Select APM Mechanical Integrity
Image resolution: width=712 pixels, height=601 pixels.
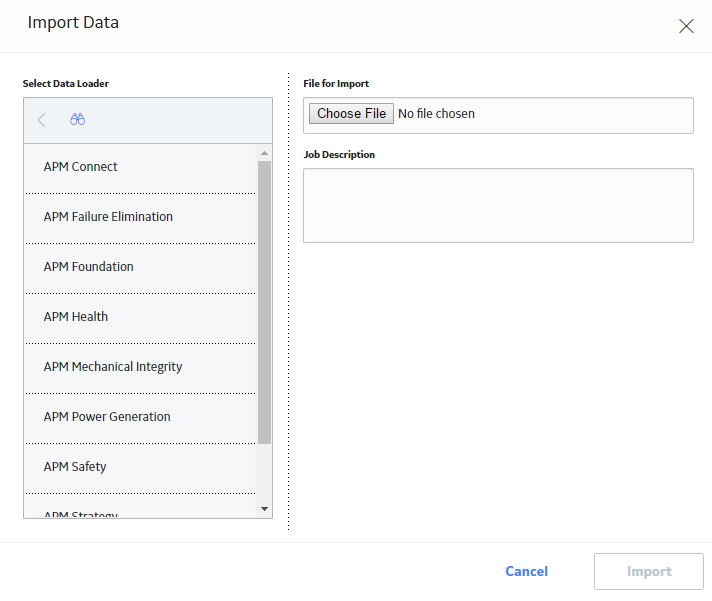pos(140,367)
